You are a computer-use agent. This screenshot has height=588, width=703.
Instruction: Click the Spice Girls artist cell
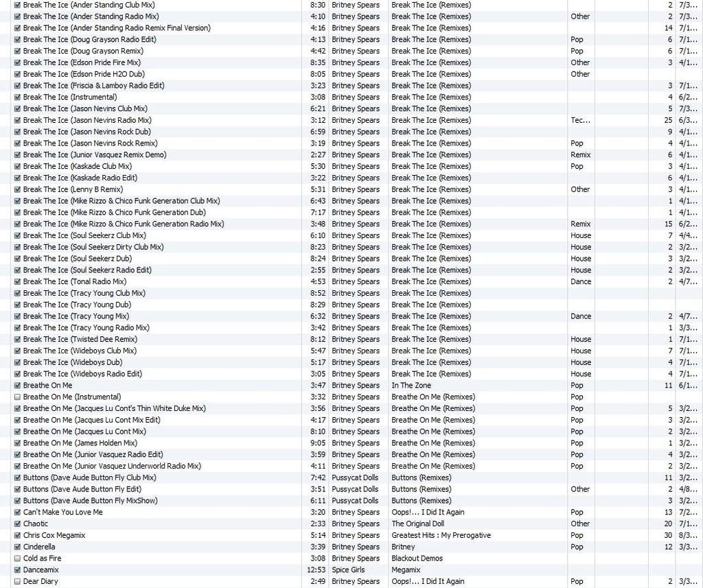click(352, 570)
